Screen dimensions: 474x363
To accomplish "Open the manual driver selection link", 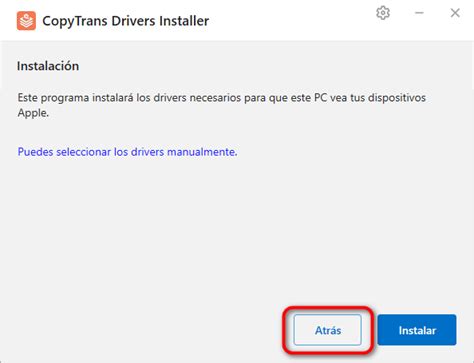I will [127, 152].
